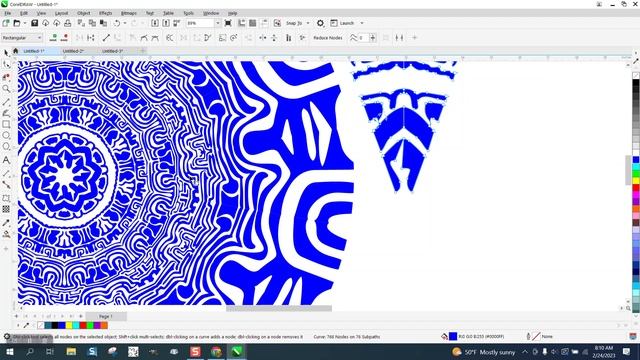Open the Effects menu
Screen dimensions: 640x360
pos(105,13)
